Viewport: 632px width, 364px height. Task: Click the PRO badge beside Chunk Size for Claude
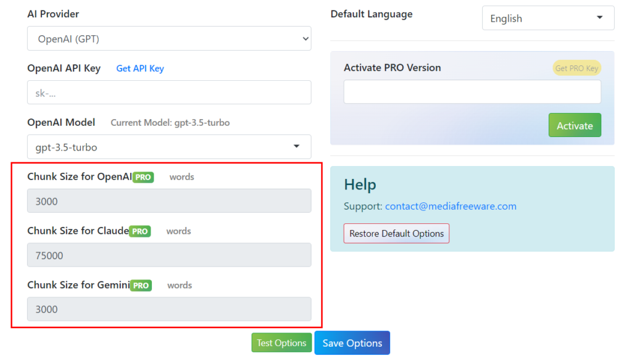pos(140,231)
